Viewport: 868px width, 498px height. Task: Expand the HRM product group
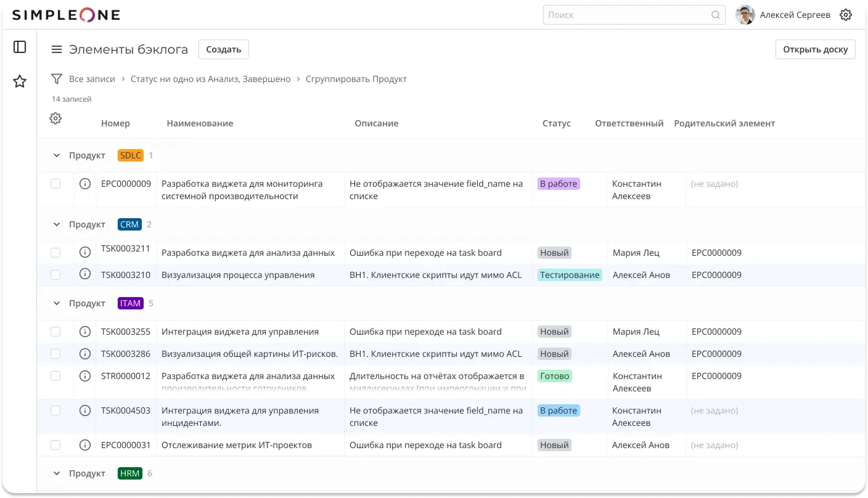57,474
